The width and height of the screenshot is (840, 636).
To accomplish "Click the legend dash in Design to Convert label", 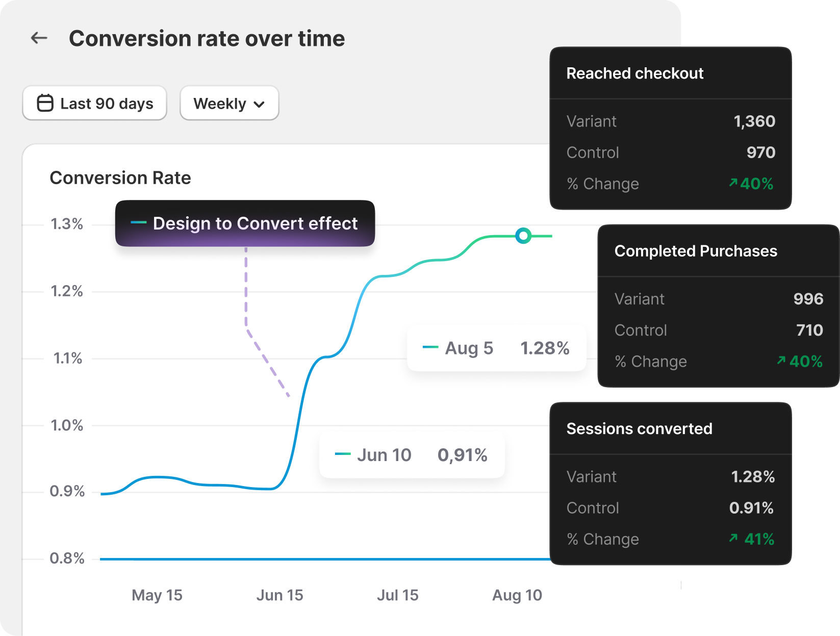I will [x=139, y=222].
